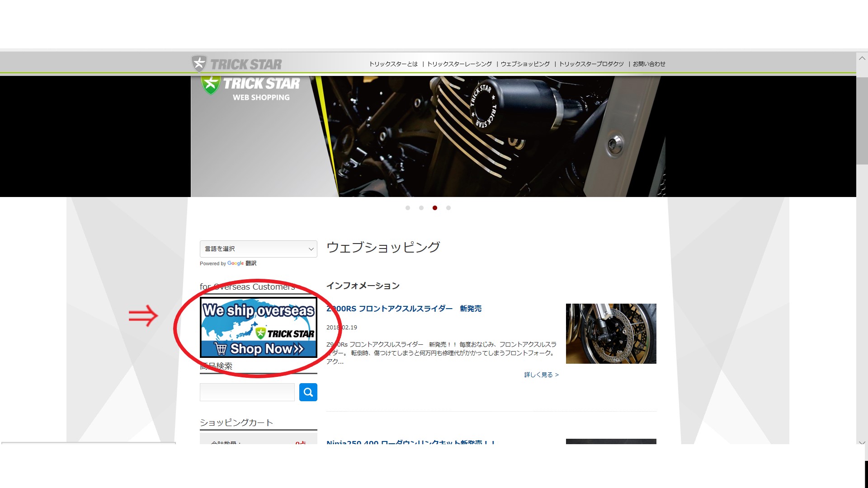Viewport: 868px width, 488px height.
Task: Click the blue search magnifier button
Action: [x=308, y=392]
